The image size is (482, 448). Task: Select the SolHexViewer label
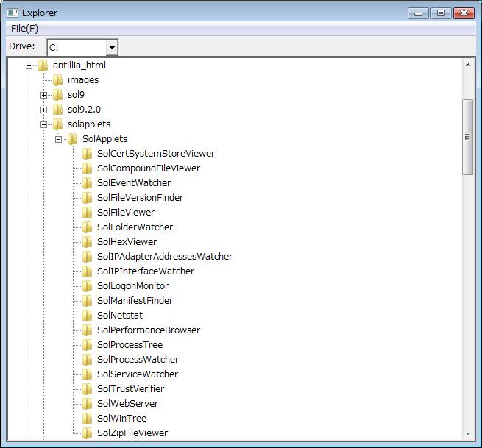[x=127, y=242]
